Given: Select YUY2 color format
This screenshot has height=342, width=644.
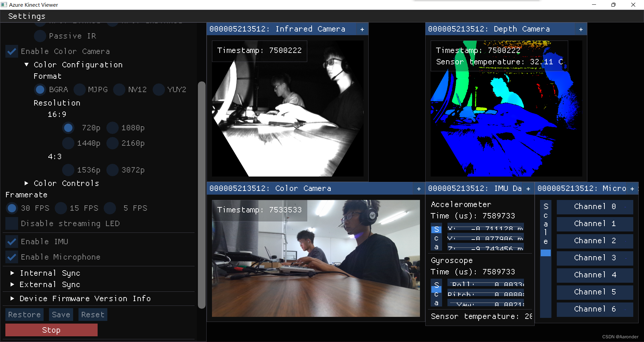Looking at the screenshot, I should pyautogui.click(x=159, y=90).
